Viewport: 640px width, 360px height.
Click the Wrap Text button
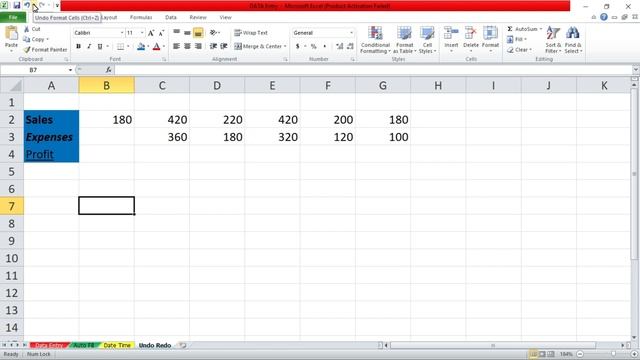pyautogui.click(x=251, y=33)
